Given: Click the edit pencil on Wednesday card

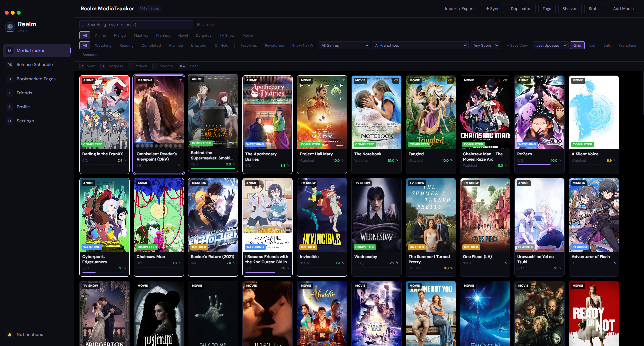Looking at the screenshot, I should pos(397,263).
